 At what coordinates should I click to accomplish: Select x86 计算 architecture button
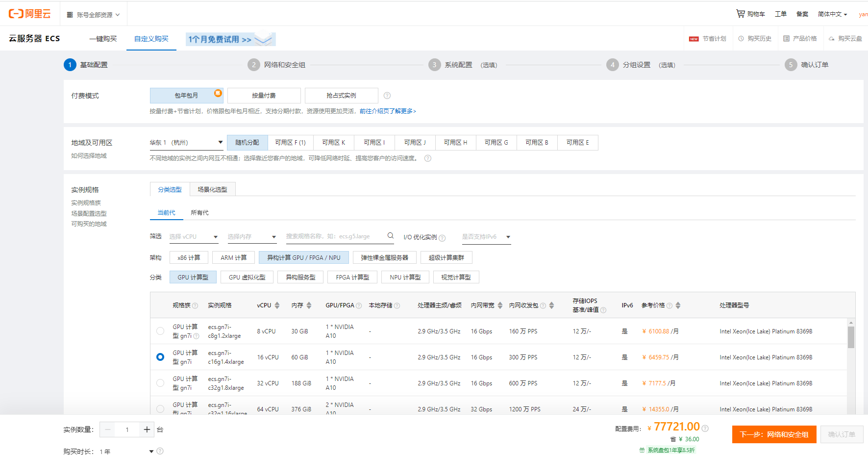click(x=189, y=257)
